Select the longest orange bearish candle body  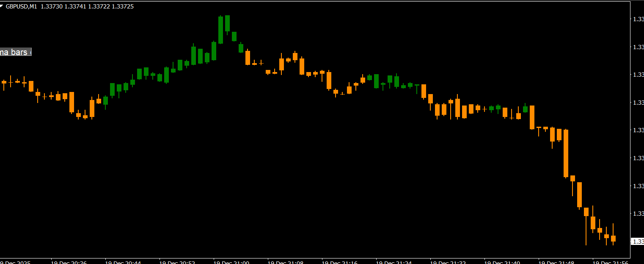566,153
